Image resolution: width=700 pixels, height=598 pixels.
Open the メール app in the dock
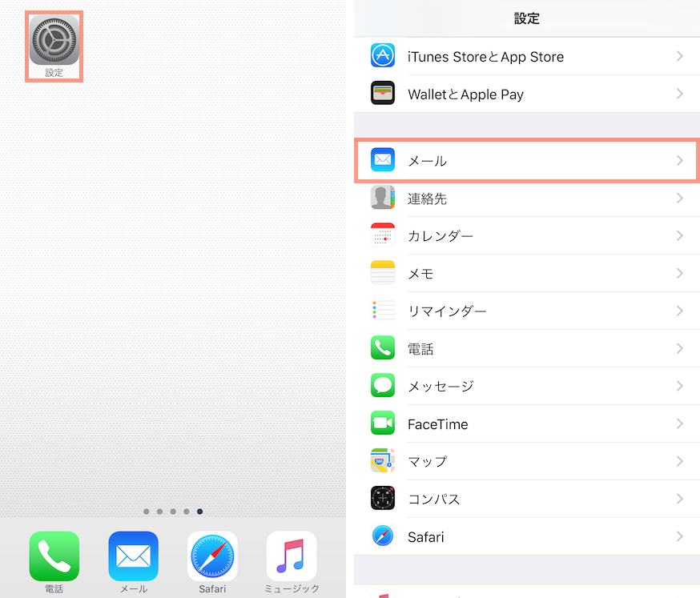134,556
